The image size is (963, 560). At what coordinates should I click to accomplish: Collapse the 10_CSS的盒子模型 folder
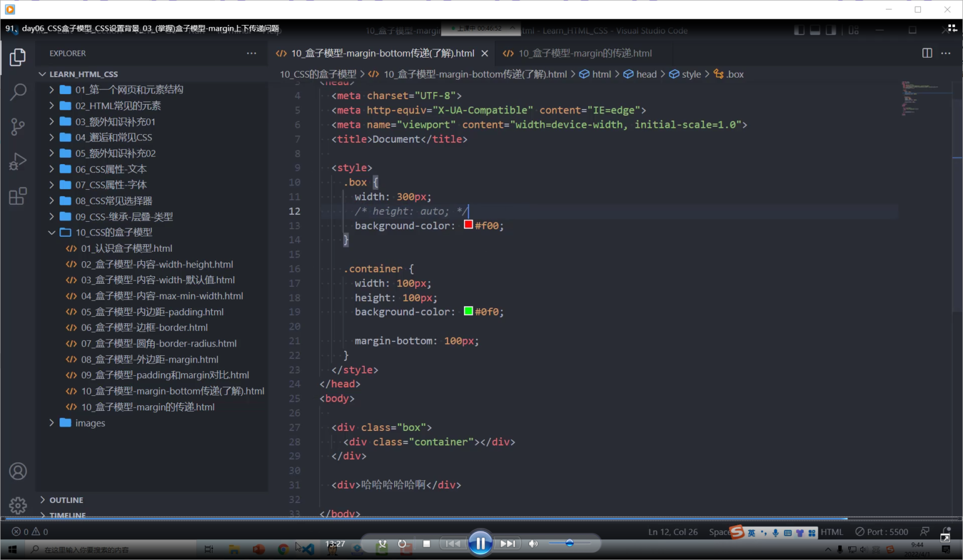click(x=113, y=232)
